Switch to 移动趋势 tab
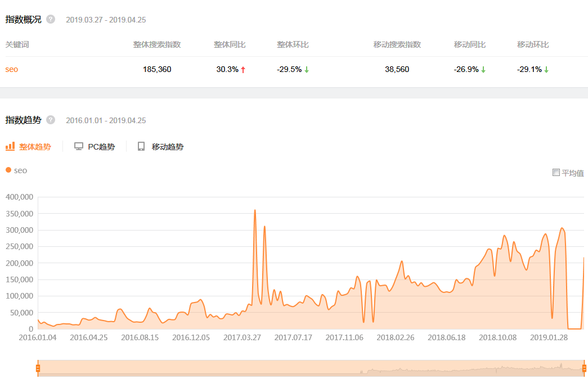The image size is (588, 388). click(167, 147)
